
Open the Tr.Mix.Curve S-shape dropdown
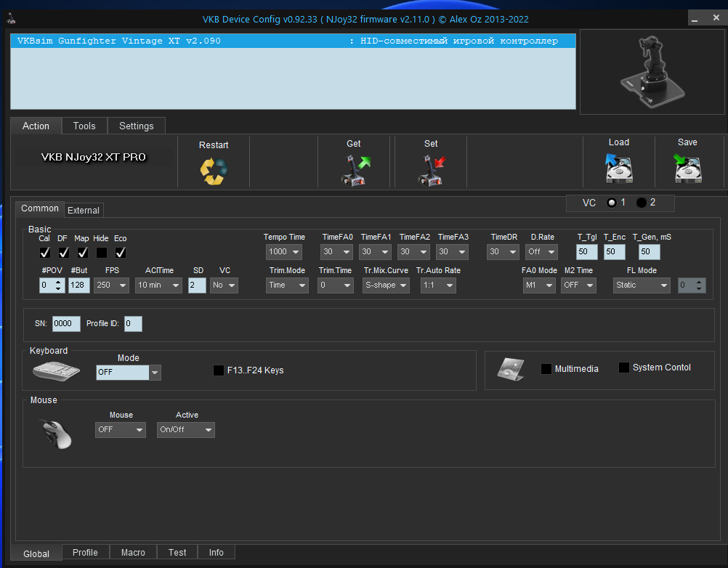[386, 285]
